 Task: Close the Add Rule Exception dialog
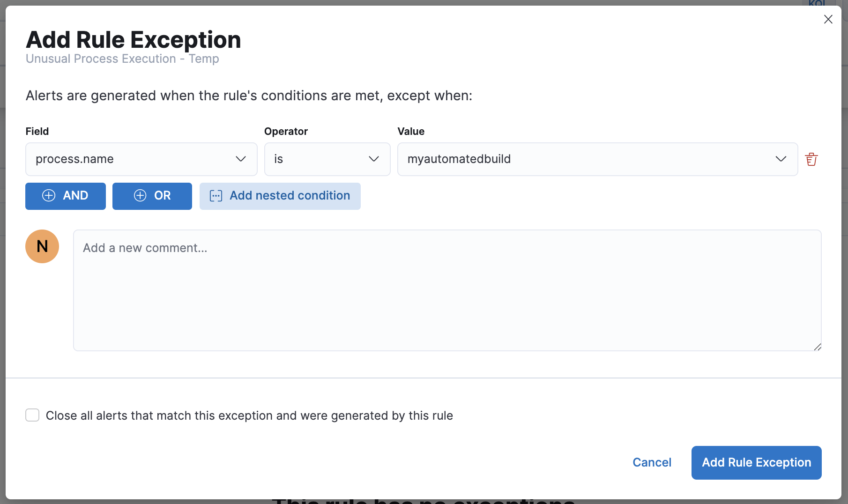tap(828, 19)
